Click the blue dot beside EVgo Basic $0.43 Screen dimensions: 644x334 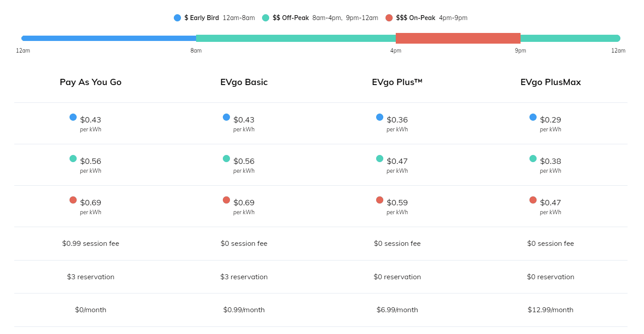click(x=226, y=117)
